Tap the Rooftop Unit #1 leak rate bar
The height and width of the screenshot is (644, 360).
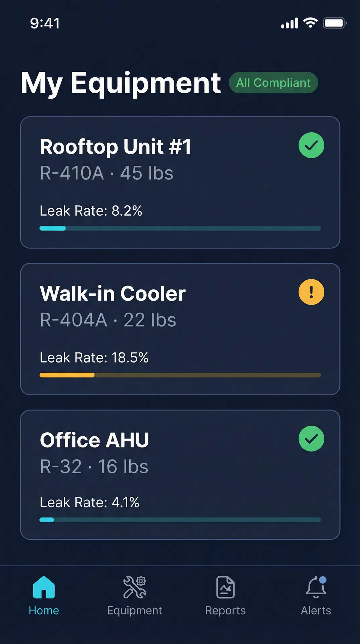(x=180, y=228)
